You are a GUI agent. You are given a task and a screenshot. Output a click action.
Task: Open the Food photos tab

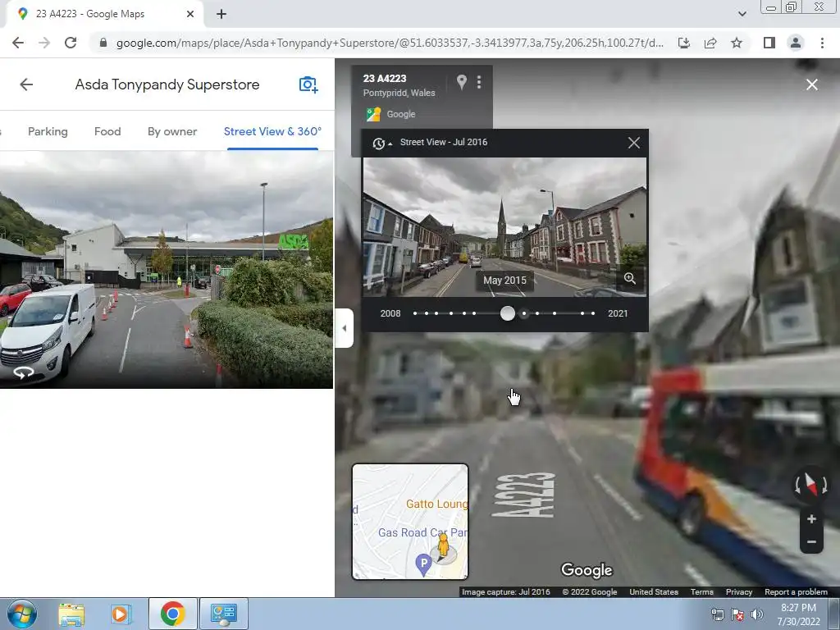pyautogui.click(x=107, y=131)
